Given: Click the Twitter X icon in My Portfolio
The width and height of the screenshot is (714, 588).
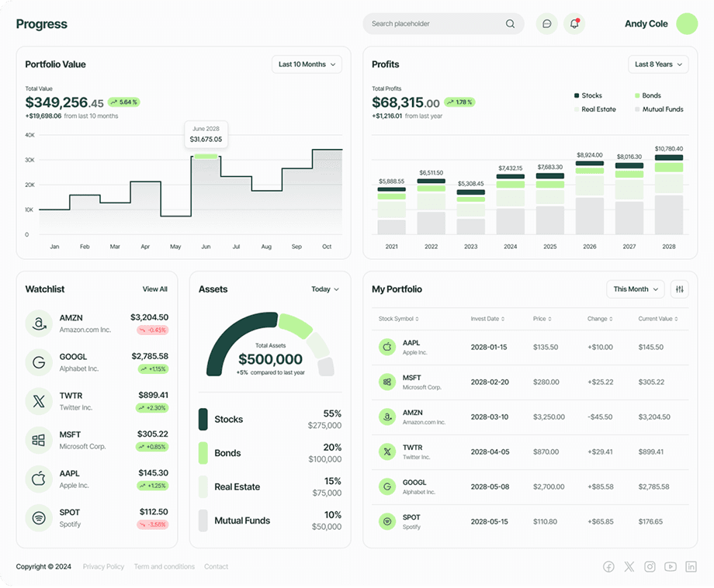Looking at the screenshot, I should [x=387, y=451].
